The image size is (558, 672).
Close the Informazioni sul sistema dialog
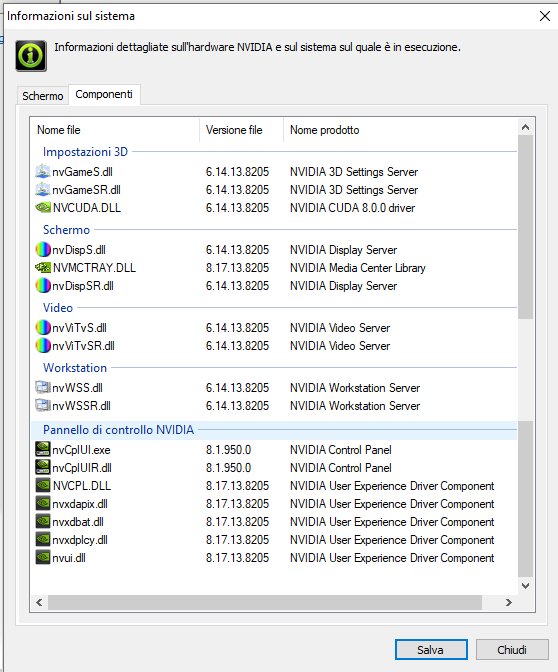click(545, 16)
